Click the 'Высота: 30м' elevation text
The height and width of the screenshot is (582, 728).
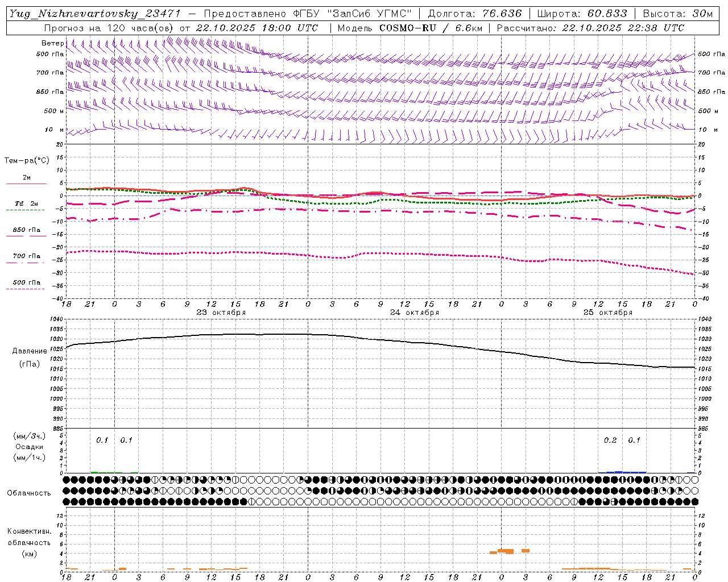677,14
